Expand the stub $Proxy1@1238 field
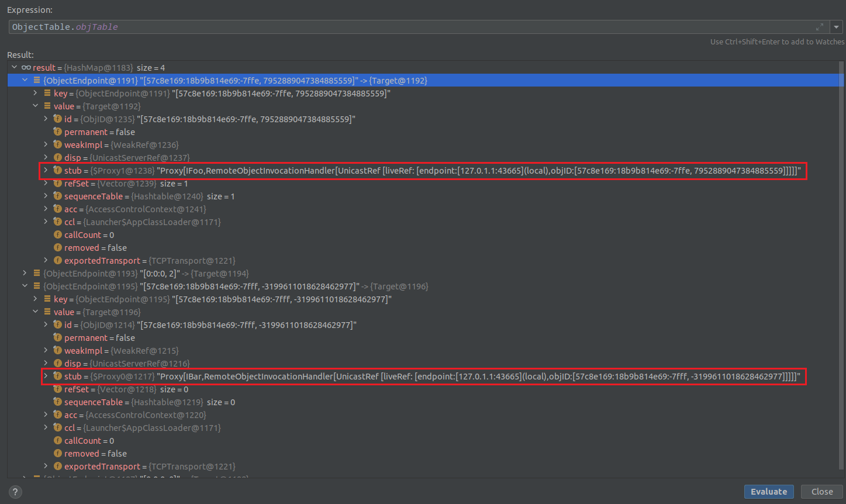Image resolution: width=846 pixels, height=504 pixels. pos(46,171)
